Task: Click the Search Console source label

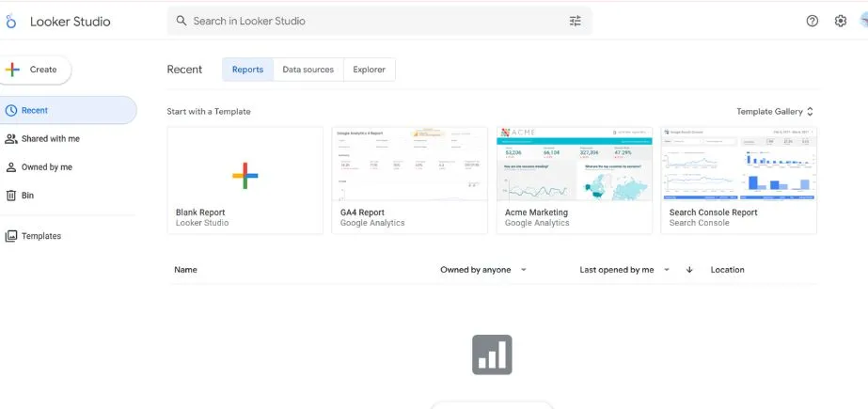Action: (x=699, y=223)
